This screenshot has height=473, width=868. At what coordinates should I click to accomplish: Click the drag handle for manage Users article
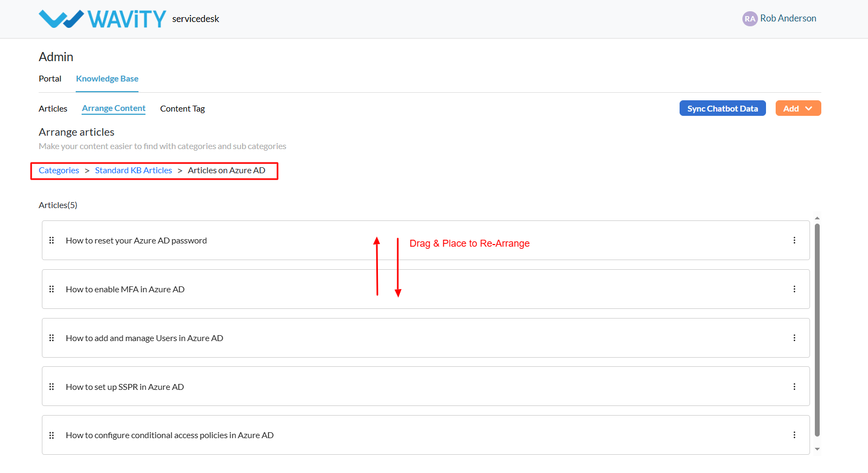click(x=52, y=338)
